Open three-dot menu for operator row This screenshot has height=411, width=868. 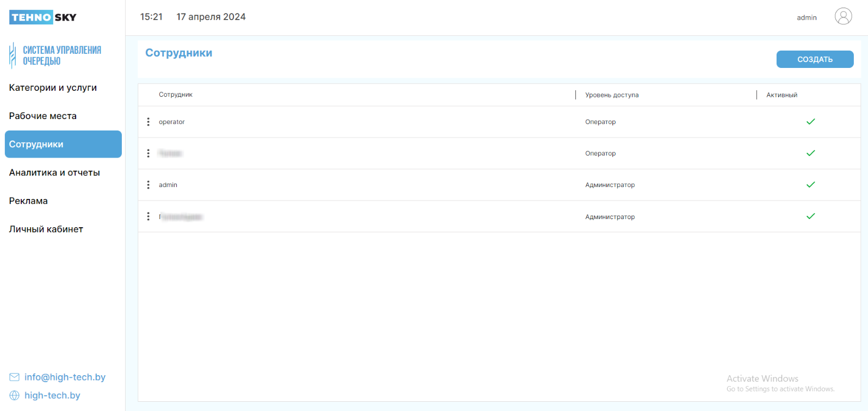coord(148,122)
